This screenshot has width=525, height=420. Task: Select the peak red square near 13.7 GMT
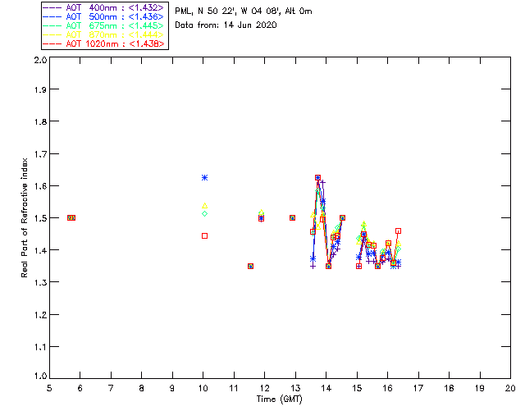coord(317,177)
